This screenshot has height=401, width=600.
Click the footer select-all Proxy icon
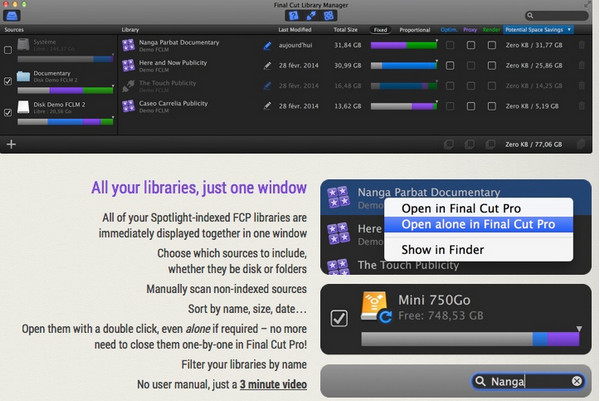point(470,145)
